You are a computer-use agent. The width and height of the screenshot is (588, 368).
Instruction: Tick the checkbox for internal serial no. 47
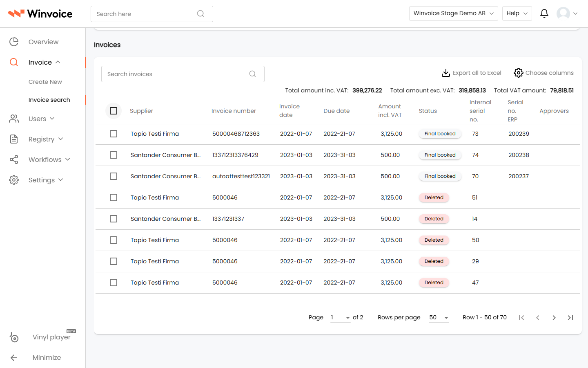(x=114, y=283)
